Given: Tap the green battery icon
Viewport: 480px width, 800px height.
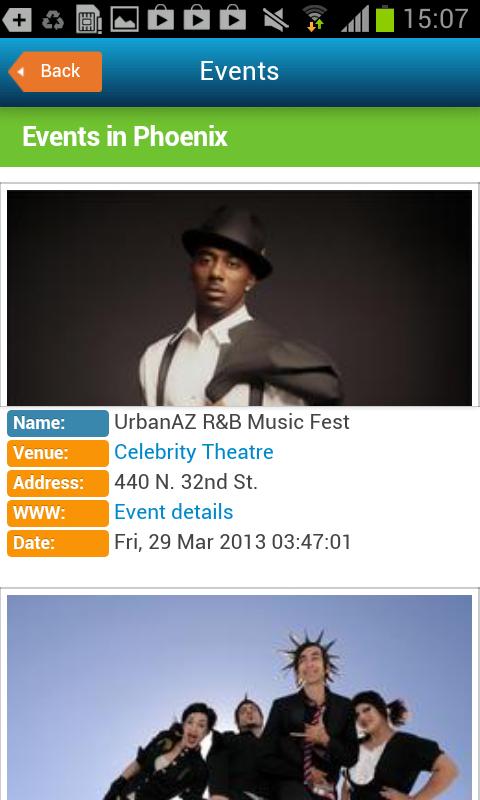Looking at the screenshot, I should 385,19.
